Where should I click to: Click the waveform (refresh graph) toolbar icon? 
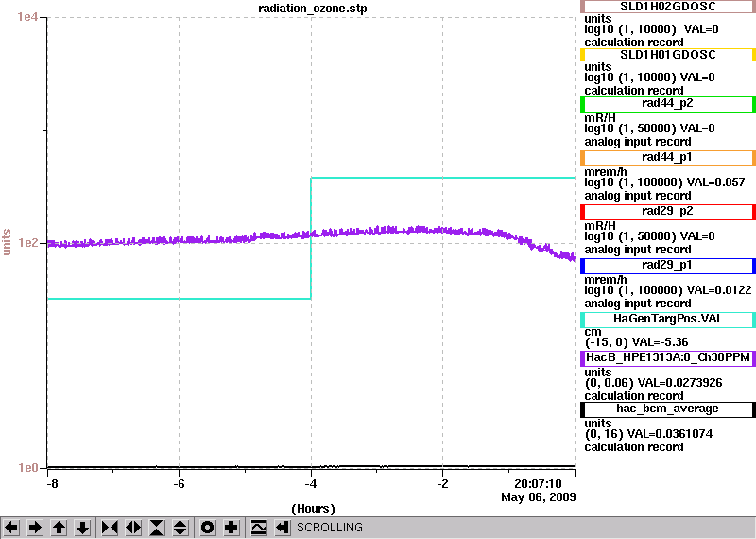(259, 528)
